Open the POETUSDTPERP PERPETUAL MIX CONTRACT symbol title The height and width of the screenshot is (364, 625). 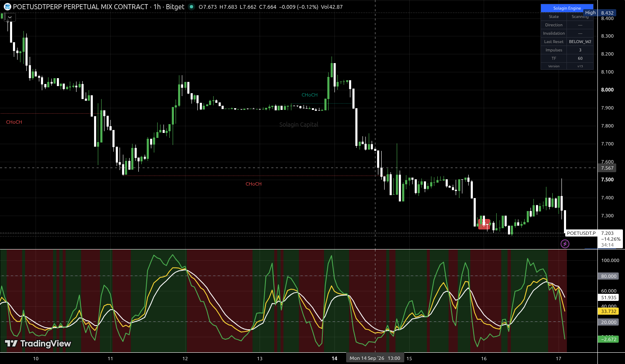[80, 7]
